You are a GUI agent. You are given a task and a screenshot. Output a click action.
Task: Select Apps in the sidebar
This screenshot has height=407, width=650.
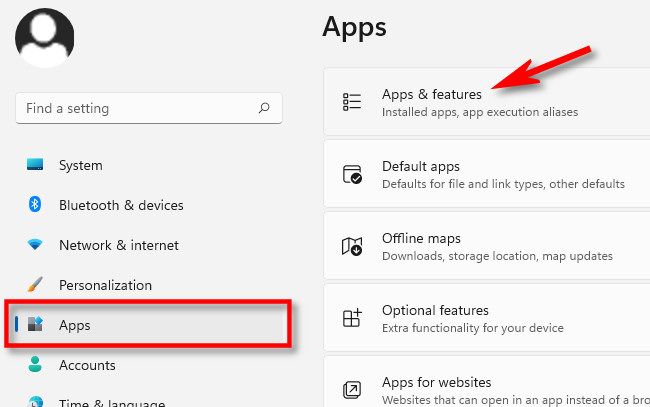(148, 325)
